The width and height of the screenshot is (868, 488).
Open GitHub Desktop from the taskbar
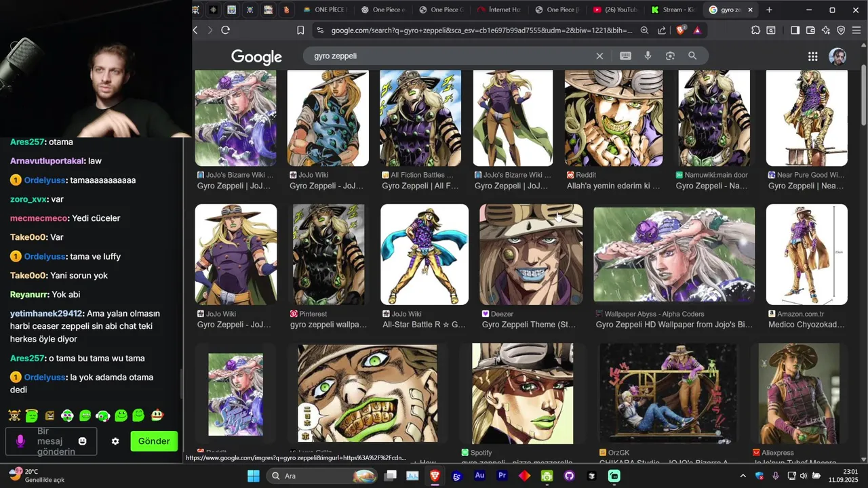569,476
